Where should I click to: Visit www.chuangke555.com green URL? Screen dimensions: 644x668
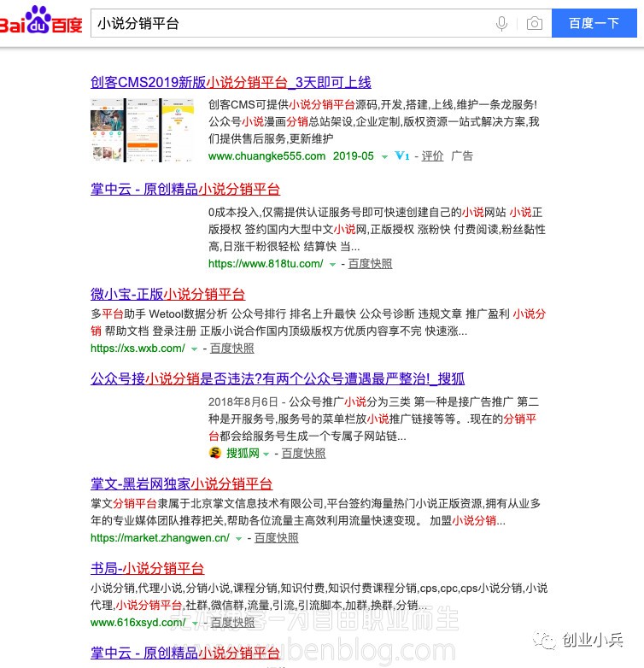point(266,156)
